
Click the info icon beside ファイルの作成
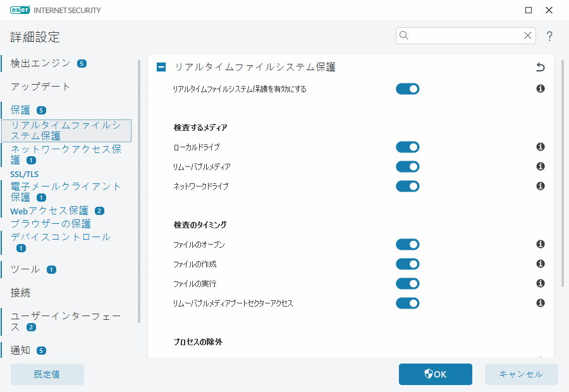541,264
